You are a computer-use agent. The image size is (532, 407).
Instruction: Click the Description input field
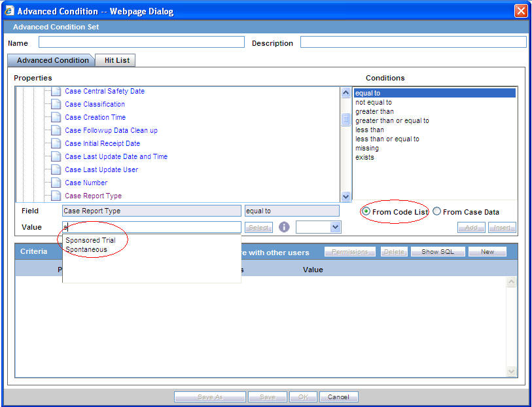pyautogui.click(x=414, y=42)
